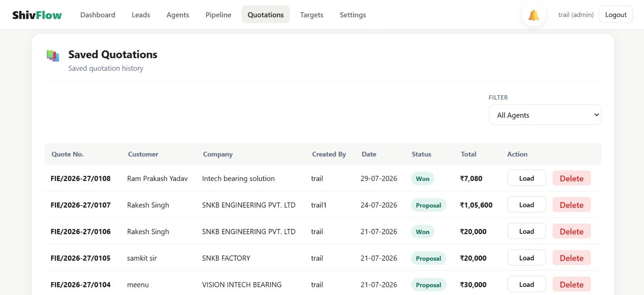Viewport: 644px width, 295px height.
Task: Click the date 24-07-2026
Action: 379,205
